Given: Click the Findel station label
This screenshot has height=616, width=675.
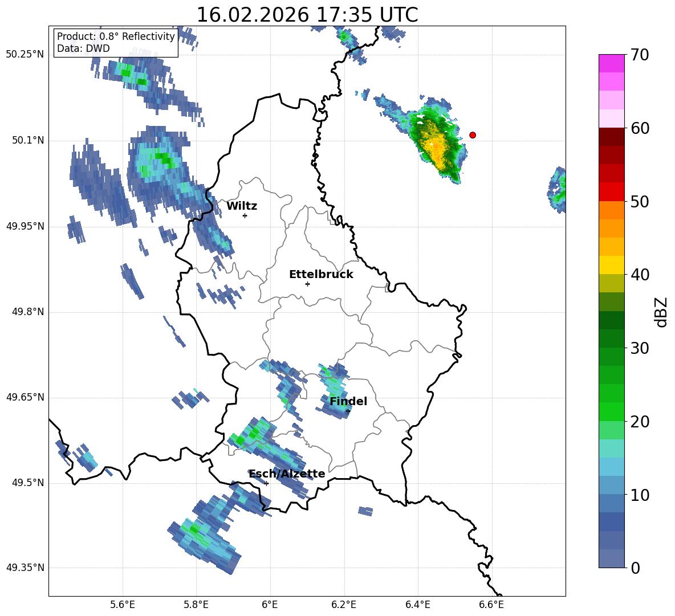Looking at the screenshot, I should click(348, 401).
